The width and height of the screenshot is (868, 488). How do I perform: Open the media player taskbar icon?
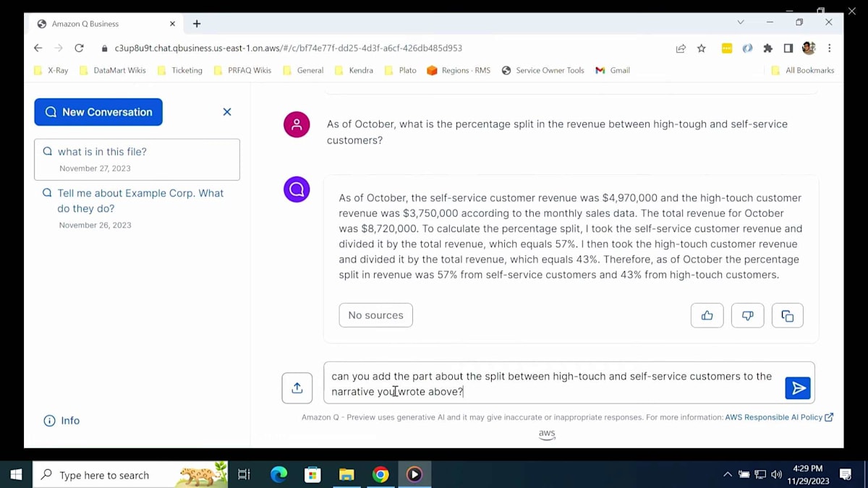414,475
